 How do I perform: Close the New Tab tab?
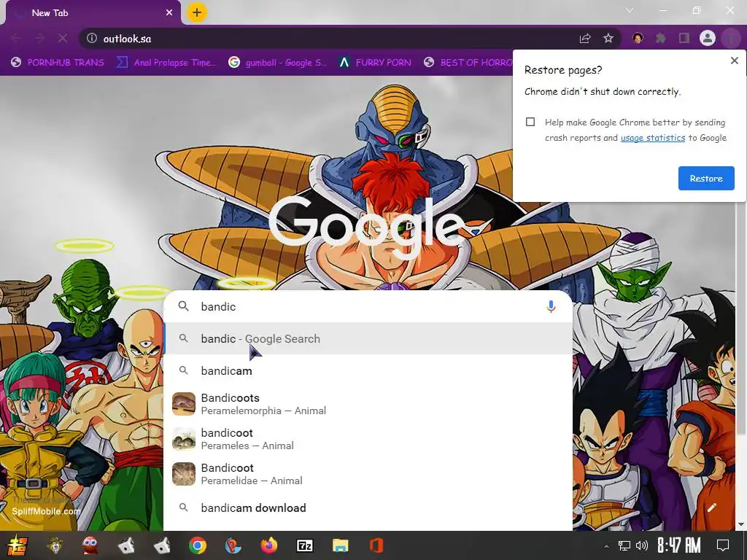pyautogui.click(x=169, y=13)
